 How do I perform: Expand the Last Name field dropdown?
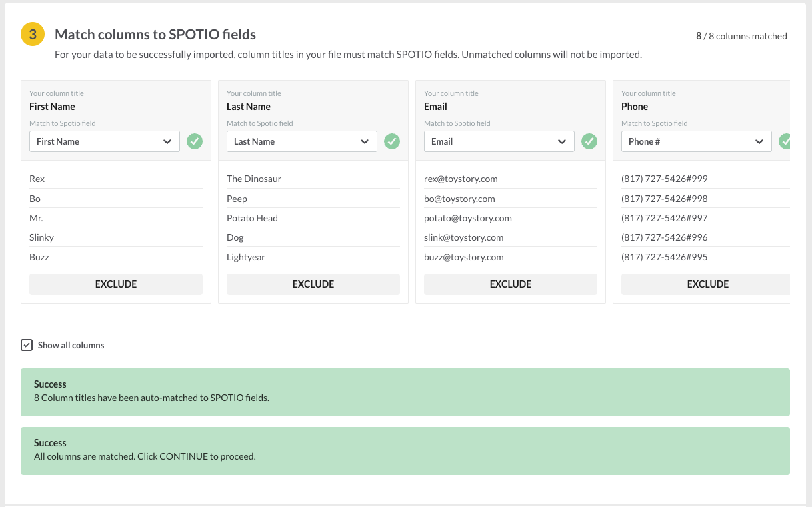pos(302,141)
